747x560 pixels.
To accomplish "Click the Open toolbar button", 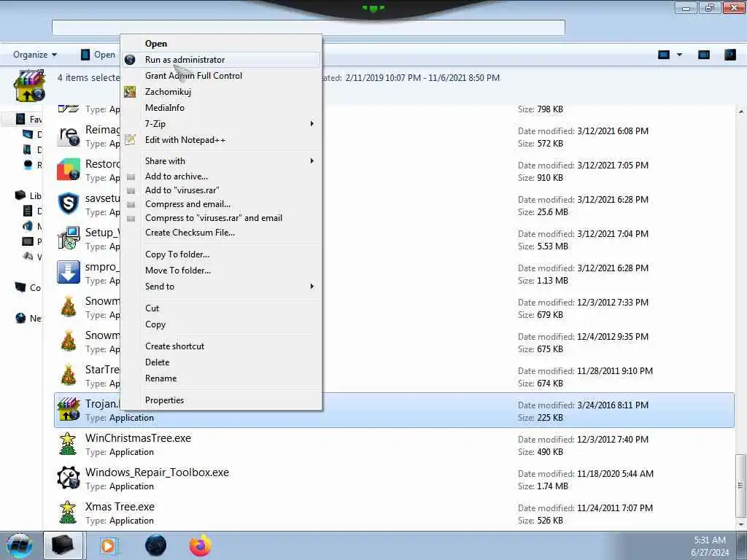I will point(98,55).
